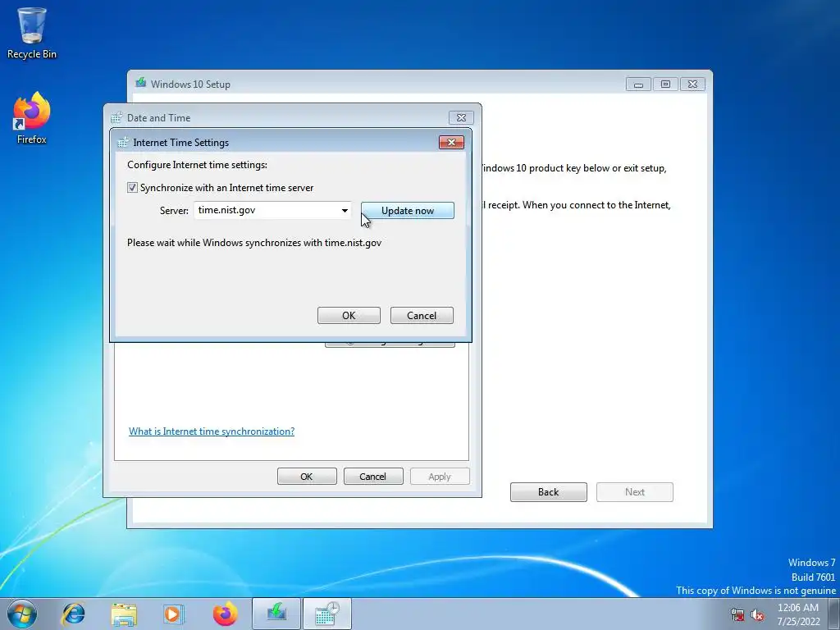
Task: Click the Internet Time Settings title icon
Action: (x=123, y=143)
